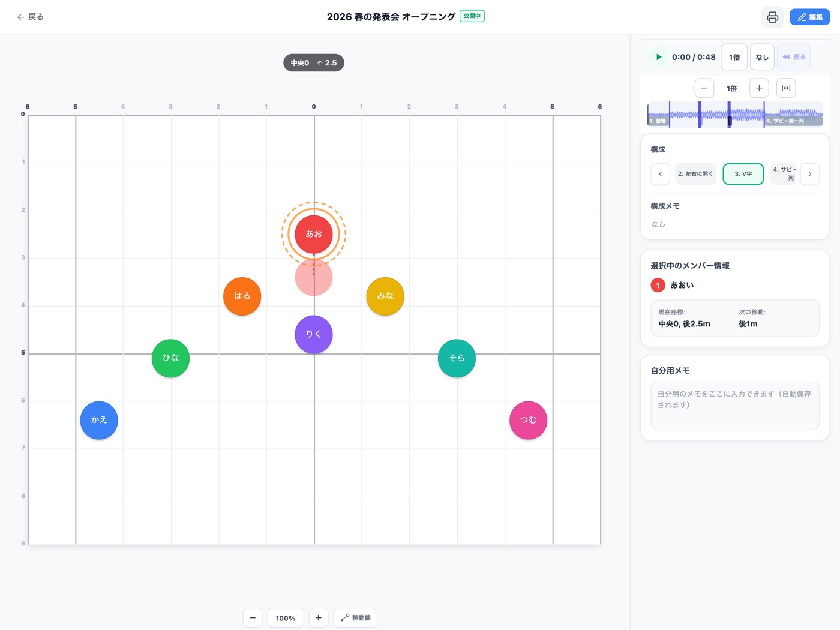Click the red number 1 member badge
Image resolution: width=840 pixels, height=630 pixels.
point(658,285)
